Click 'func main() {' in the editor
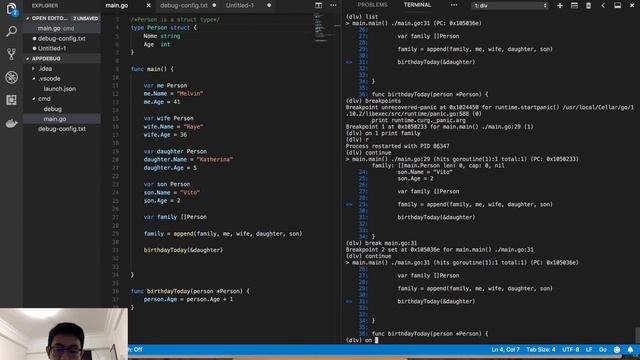The image size is (640, 360). click(152, 69)
